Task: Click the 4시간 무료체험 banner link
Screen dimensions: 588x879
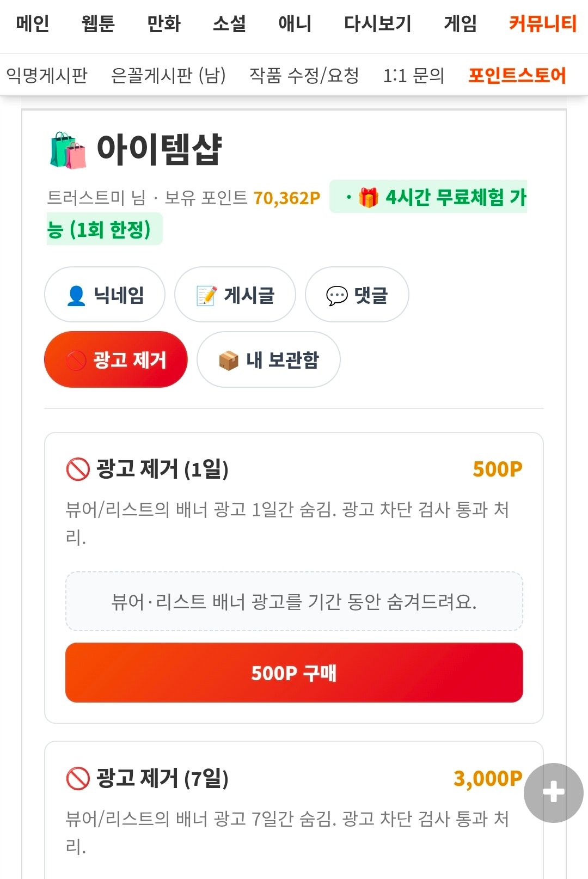Action: pyautogui.click(x=287, y=212)
